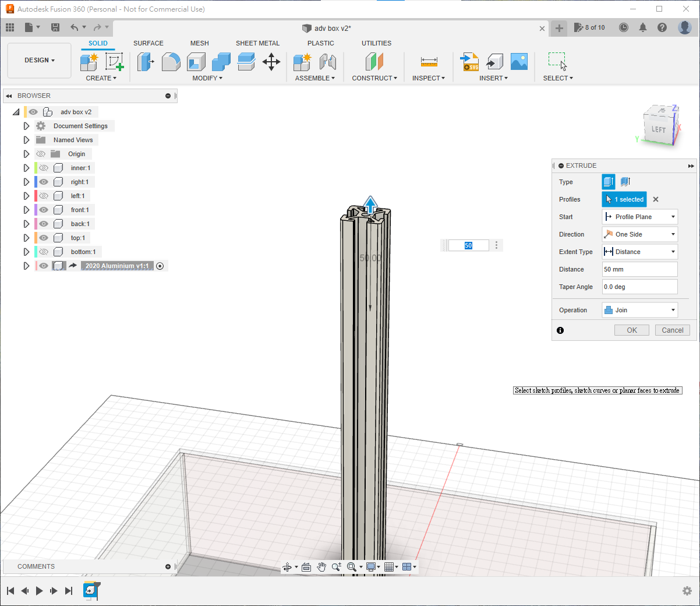Click the Taper Angle input field

click(639, 287)
